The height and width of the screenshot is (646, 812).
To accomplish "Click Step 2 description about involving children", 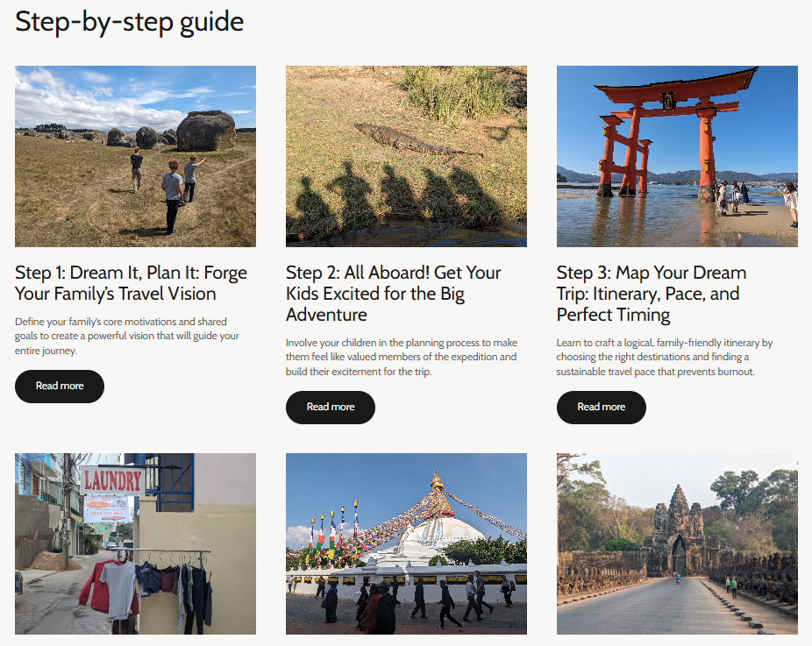I will coord(401,358).
